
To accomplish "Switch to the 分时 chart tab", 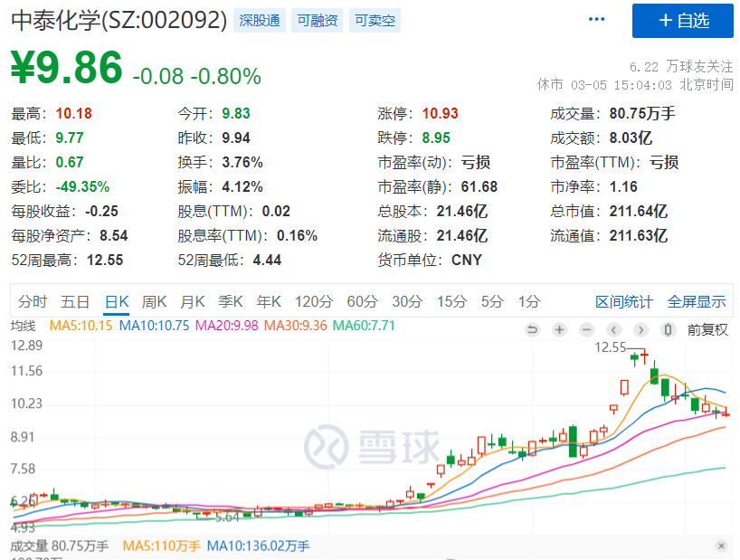I will point(33,301).
